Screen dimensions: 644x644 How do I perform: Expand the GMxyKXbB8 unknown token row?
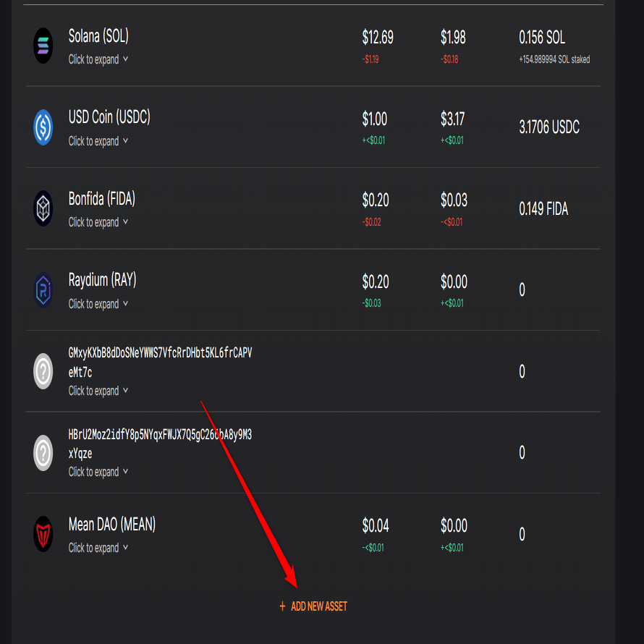pyautogui.click(x=98, y=391)
